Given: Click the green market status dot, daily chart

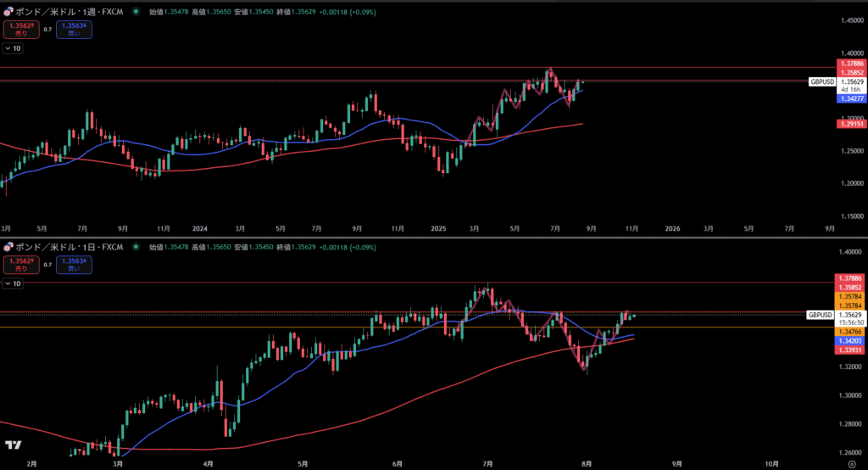Looking at the screenshot, I should (136, 247).
